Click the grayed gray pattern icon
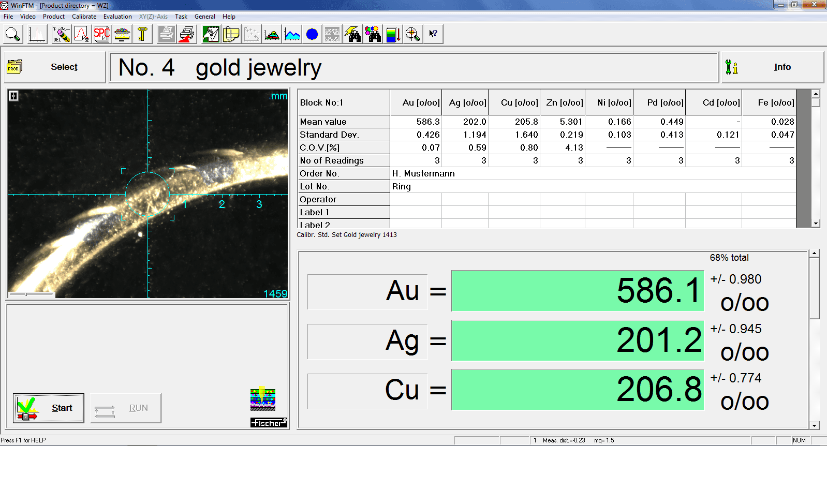This screenshot has width=827, height=504. (332, 35)
